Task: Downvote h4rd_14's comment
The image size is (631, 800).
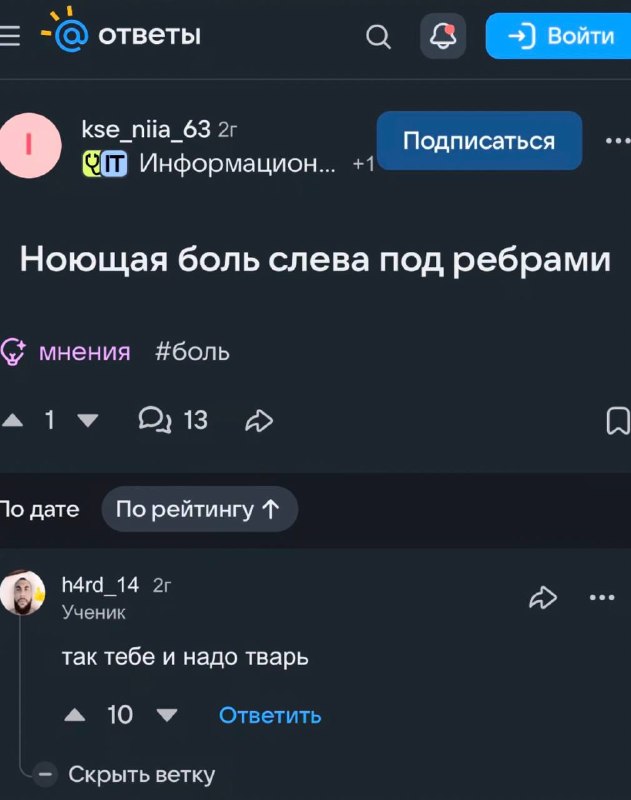Action: click(167, 715)
